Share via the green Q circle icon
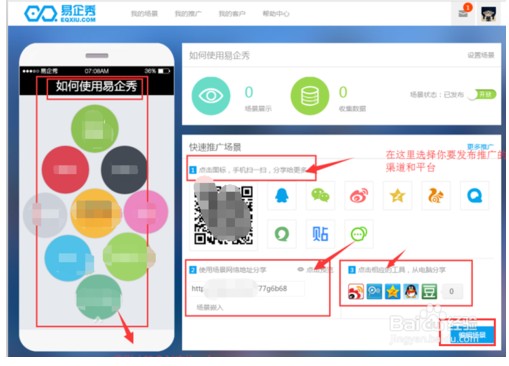The image size is (509, 366). coord(282,234)
